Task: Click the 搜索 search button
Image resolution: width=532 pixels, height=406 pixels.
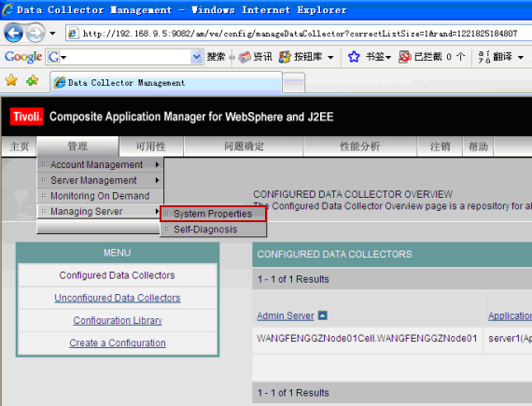Action: pyautogui.click(x=217, y=57)
